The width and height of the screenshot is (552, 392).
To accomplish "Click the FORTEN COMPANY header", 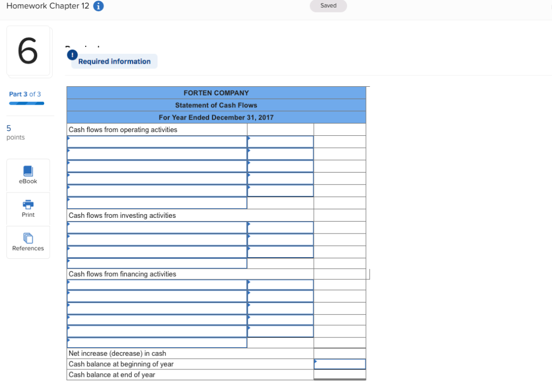I will [x=216, y=93].
